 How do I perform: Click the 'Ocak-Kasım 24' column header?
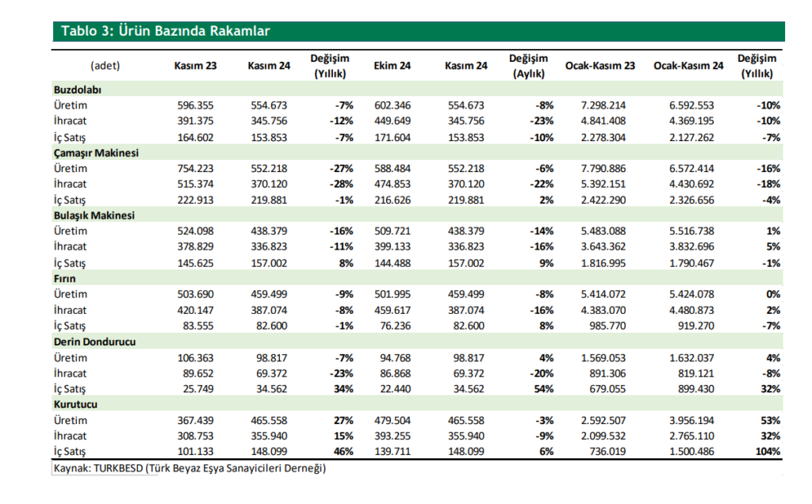click(x=688, y=66)
